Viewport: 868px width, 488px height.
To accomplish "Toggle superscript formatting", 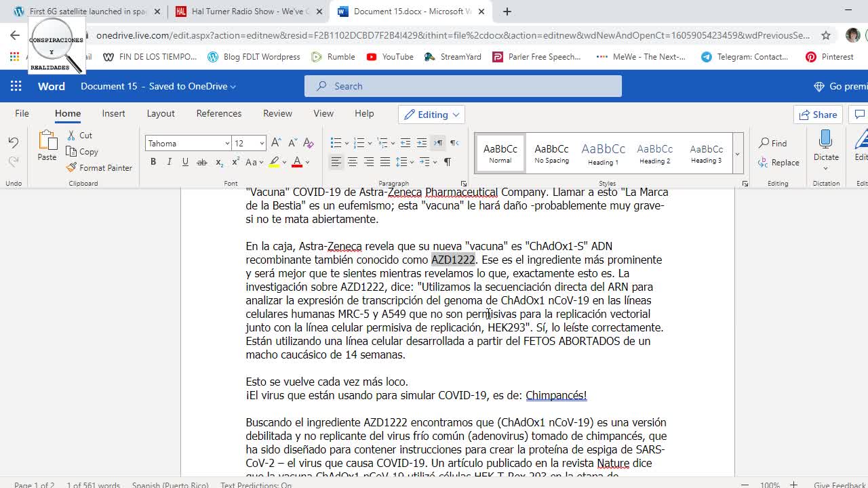I will pyautogui.click(x=235, y=162).
